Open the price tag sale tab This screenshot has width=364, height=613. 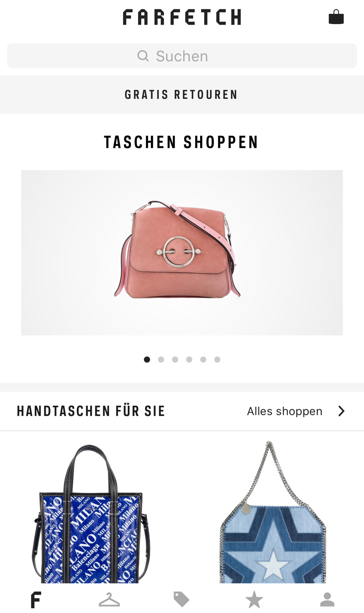[x=182, y=600]
